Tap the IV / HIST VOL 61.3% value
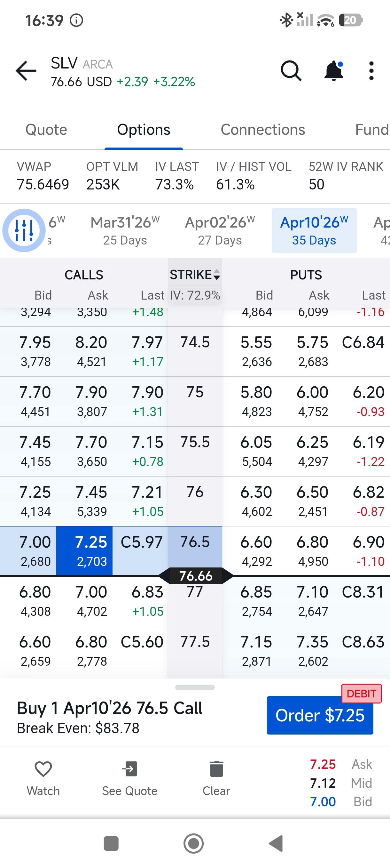This screenshot has width=390, height=868. click(235, 184)
